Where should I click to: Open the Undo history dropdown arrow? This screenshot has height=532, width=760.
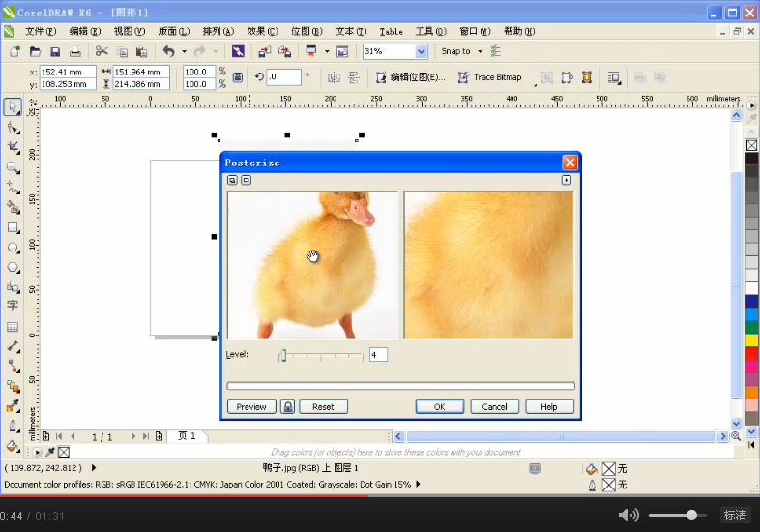pos(184,51)
